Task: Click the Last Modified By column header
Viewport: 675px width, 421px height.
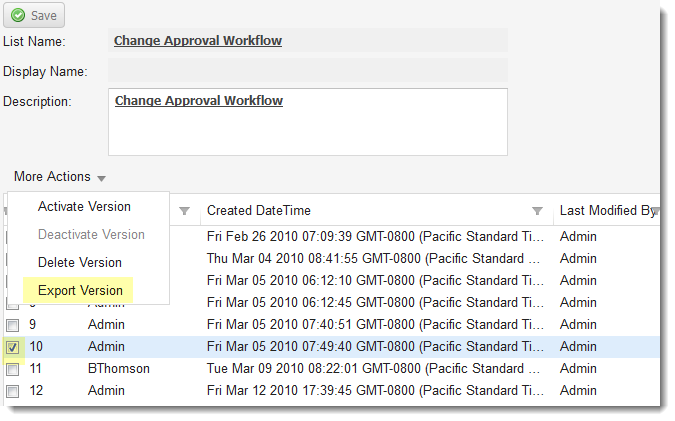Action: coord(605,210)
